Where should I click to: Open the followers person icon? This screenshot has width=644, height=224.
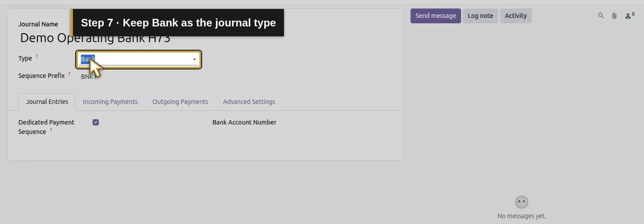point(630,16)
